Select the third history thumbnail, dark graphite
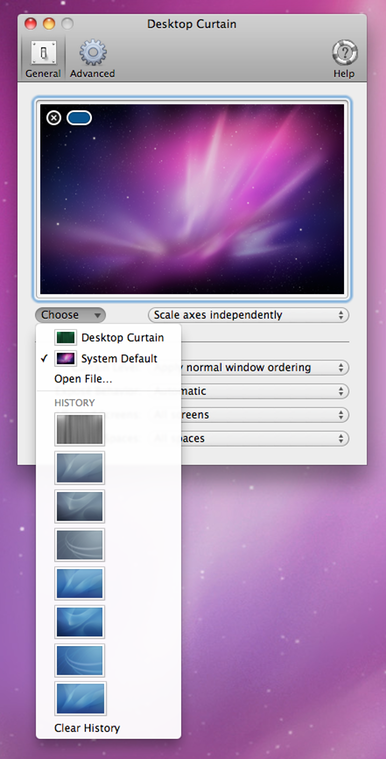Image resolution: width=386 pixels, height=759 pixels. coord(79,506)
